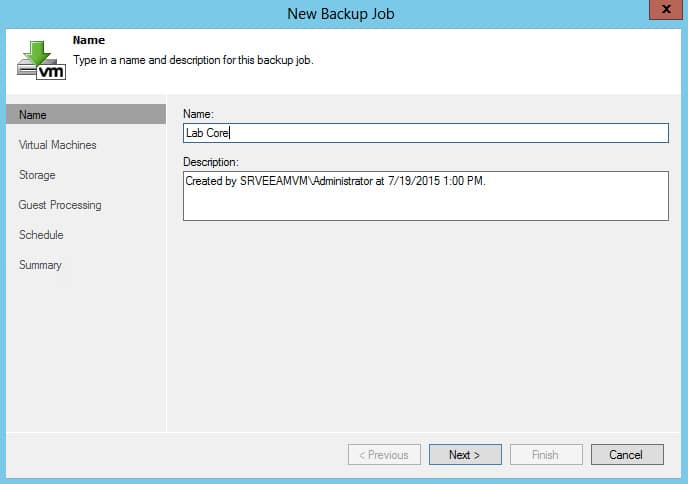
Task: Open the Storage wizard step
Action: 37,175
